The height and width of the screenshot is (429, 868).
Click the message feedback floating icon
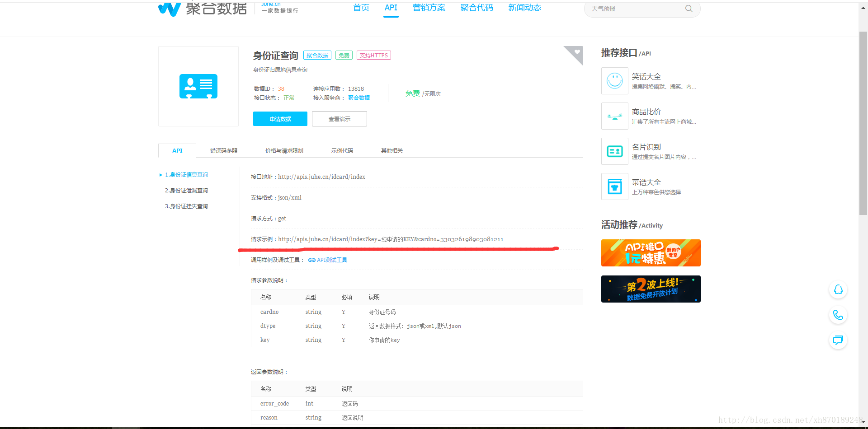[838, 340]
